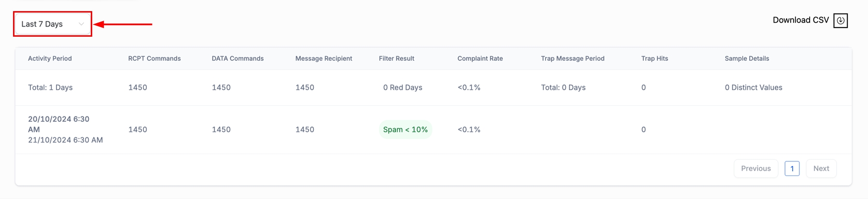
Task: Click the RCPT Commands column header
Action: tap(154, 58)
